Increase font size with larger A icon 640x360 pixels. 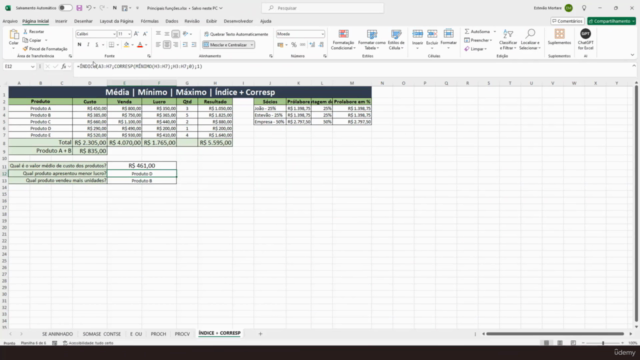point(136,34)
